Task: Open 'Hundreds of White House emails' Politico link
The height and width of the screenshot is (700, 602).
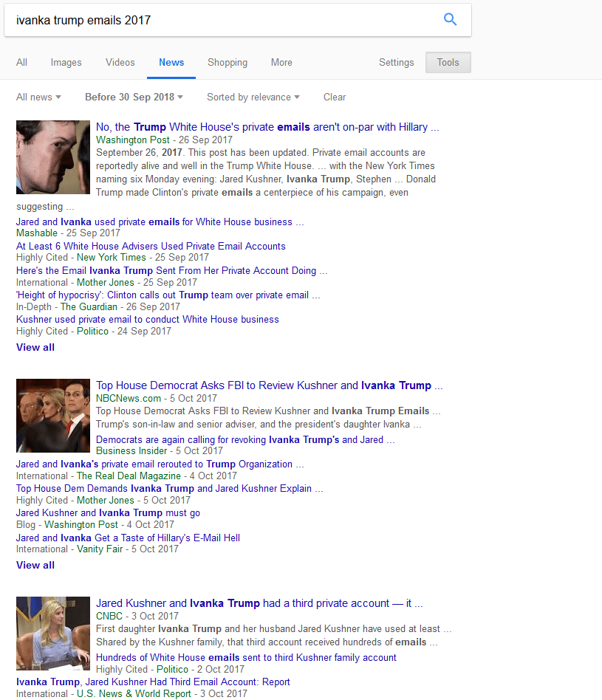Action: [246, 657]
